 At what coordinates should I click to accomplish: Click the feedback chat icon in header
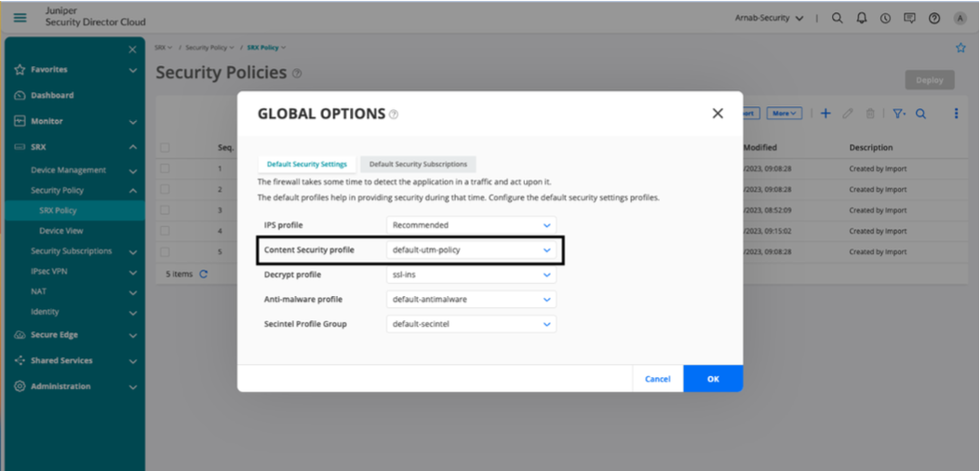point(909,18)
